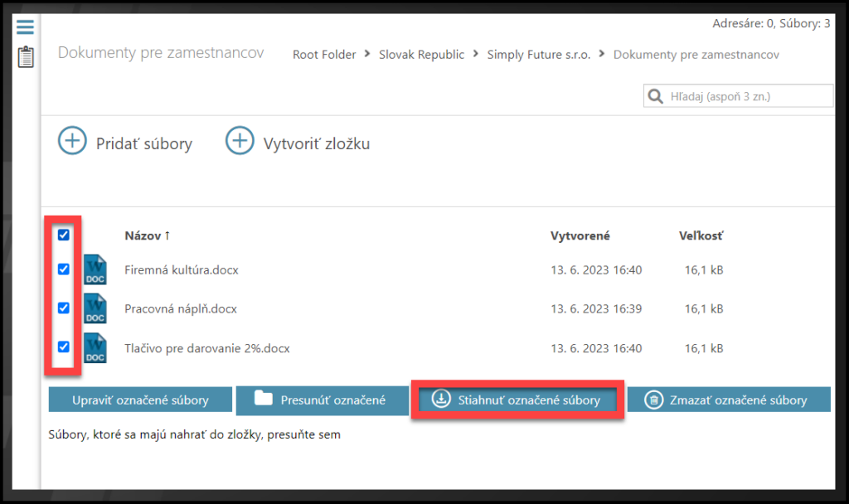Click the folder icon on Presunúť označené

click(x=264, y=398)
